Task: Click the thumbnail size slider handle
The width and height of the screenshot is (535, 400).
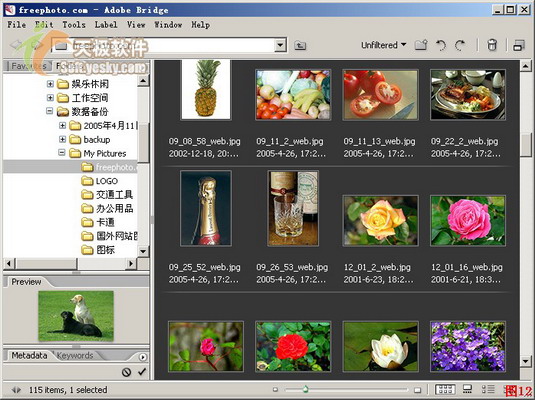Action: (x=305, y=389)
